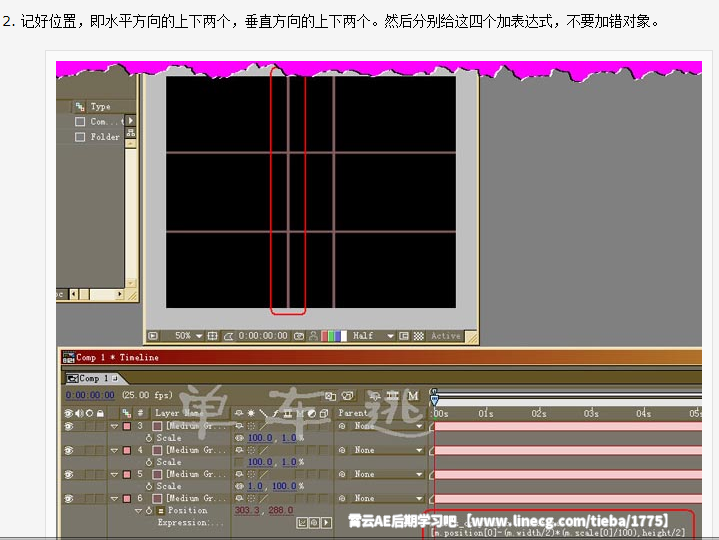Click the parent pick whip icon for layer 3
Image resolution: width=719 pixels, height=540 pixels.
click(342, 426)
